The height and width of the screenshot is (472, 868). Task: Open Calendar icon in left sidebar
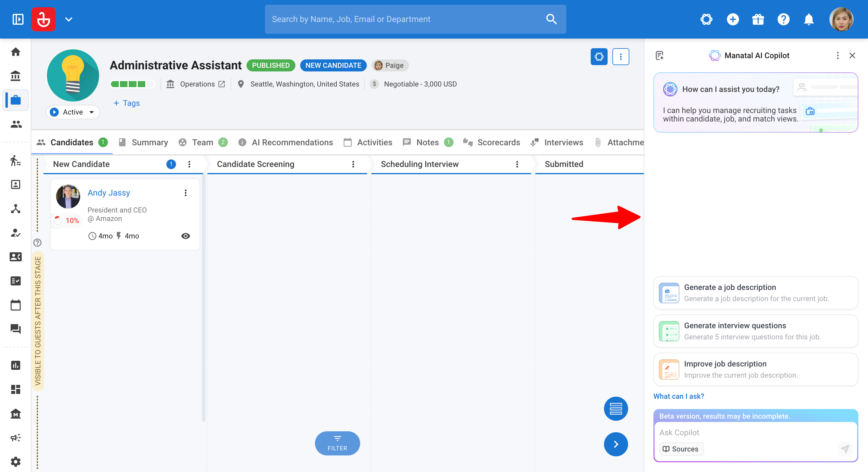pos(15,305)
